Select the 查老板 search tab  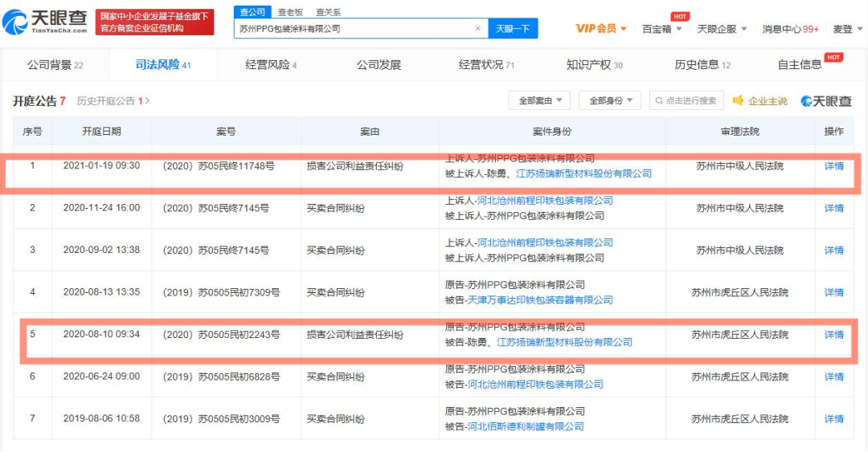(x=290, y=12)
